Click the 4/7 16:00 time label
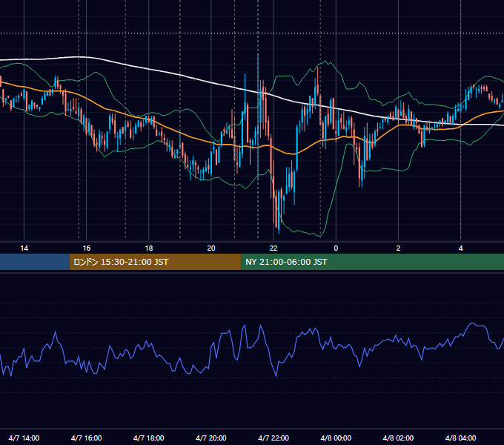The width and height of the screenshot is (504, 445). pos(87,438)
